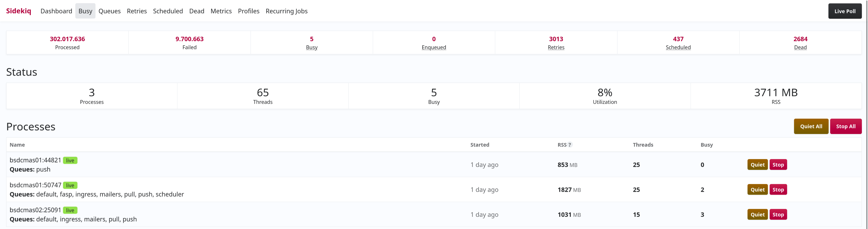This screenshot has height=229, width=868.
Task: Open the Queues tab
Action: point(109,11)
